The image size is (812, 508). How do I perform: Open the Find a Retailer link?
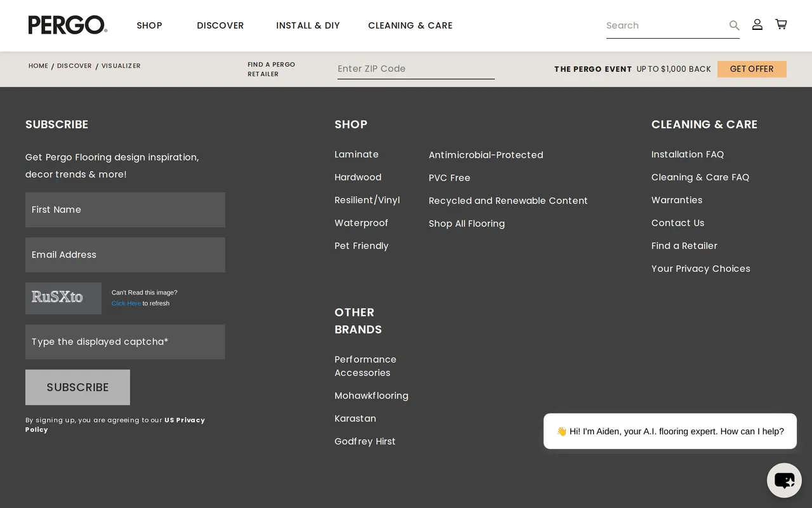coord(684,246)
